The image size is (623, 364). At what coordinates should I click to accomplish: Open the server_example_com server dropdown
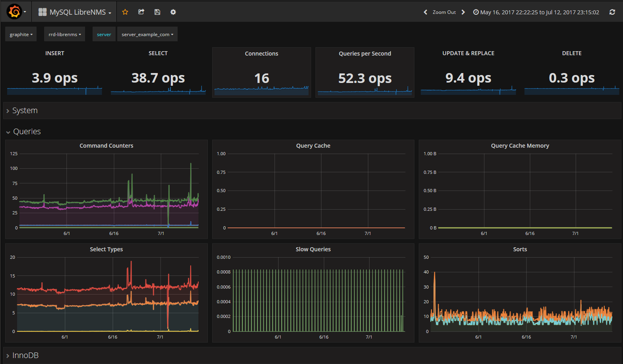pyautogui.click(x=147, y=34)
